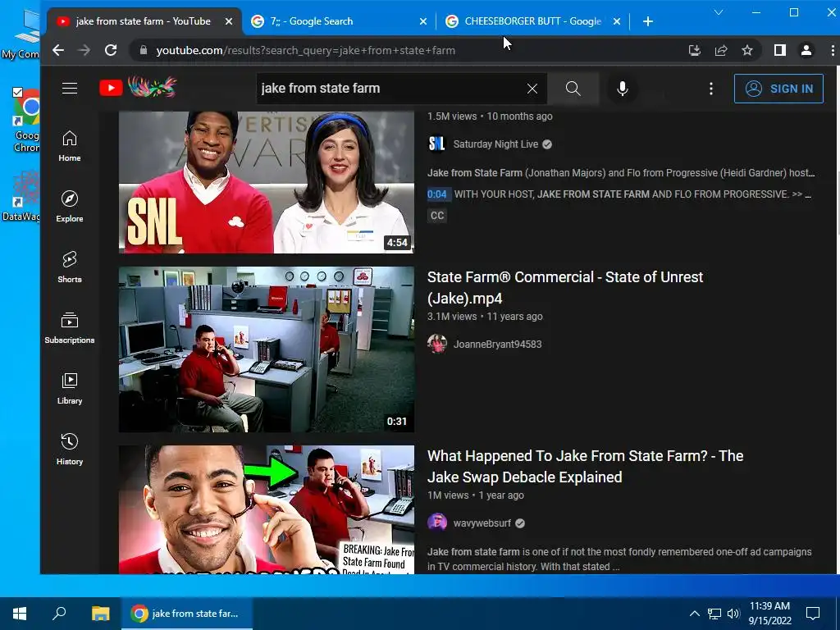Open Explore in sidebar

click(70, 207)
